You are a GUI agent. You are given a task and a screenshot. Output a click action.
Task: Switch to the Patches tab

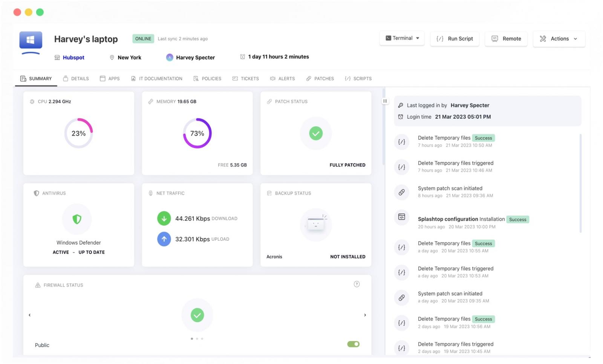click(320, 79)
